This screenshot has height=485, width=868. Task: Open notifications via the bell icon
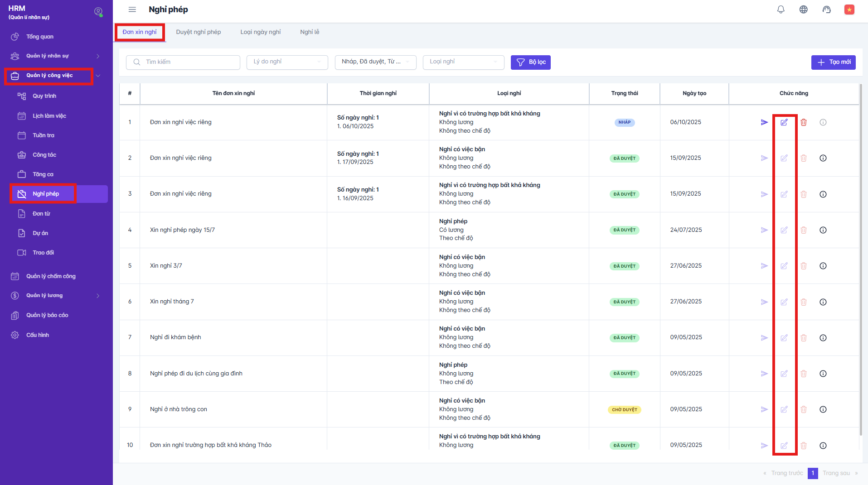781,9
